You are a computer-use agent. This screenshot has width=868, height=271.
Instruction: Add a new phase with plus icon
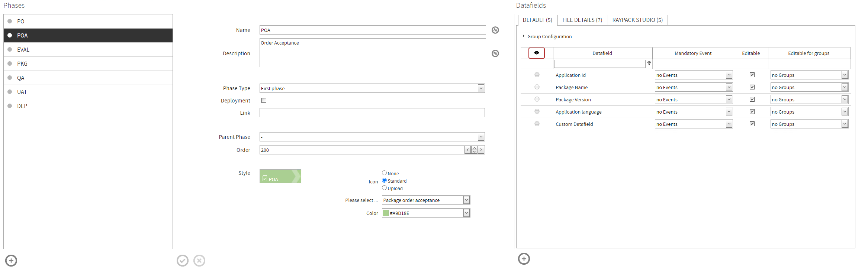[x=11, y=261]
